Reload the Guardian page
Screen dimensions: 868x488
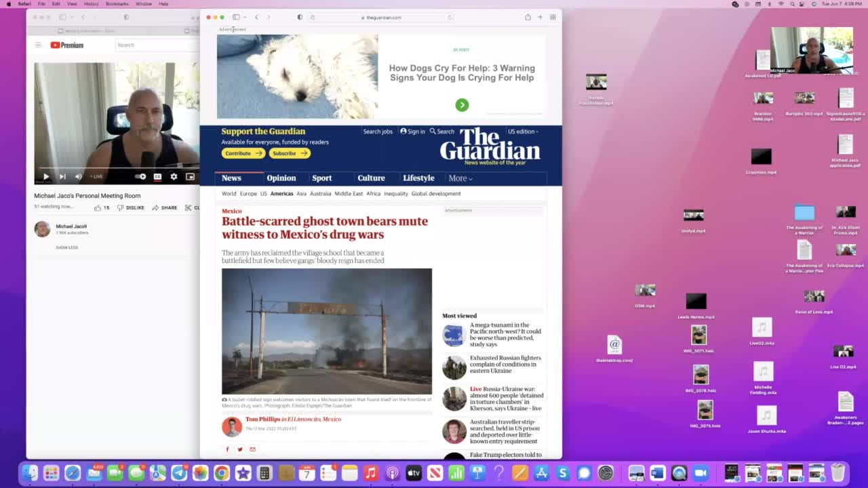tap(449, 17)
